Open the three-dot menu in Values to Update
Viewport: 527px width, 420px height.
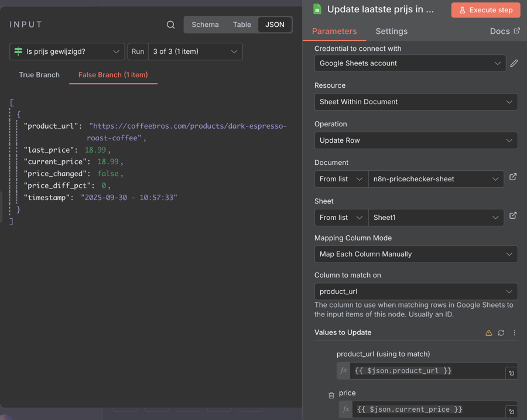pos(515,333)
